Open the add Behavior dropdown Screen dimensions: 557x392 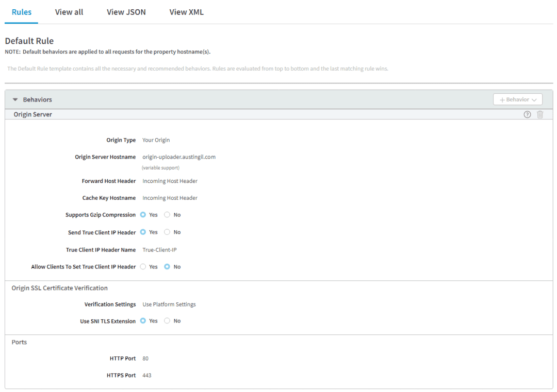click(x=517, y=99)
